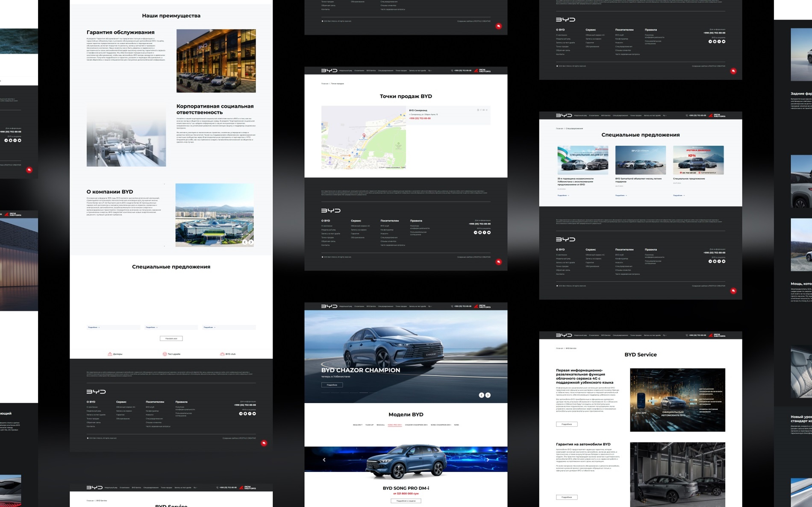Open Telegram icon in Специальные предложения page footer
Screen dimensions: 812x507
click(x=710, y=261)
